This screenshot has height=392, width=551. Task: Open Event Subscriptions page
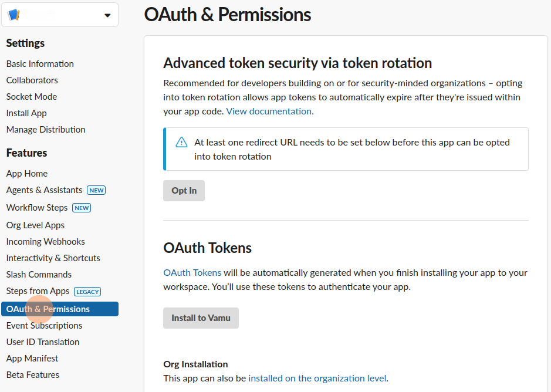pos(44,326)
